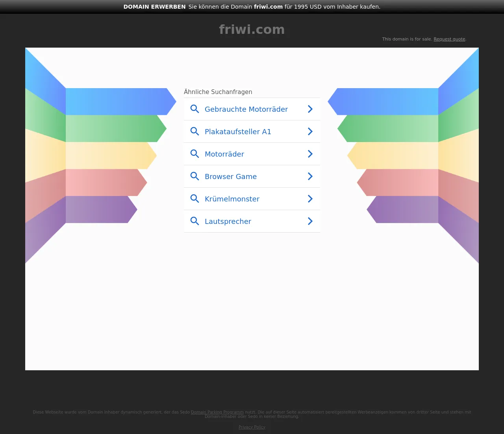The image size is (504, 434).
Task: Click search icon beside Krümelmonster
Action: click(x=195, y=199)
